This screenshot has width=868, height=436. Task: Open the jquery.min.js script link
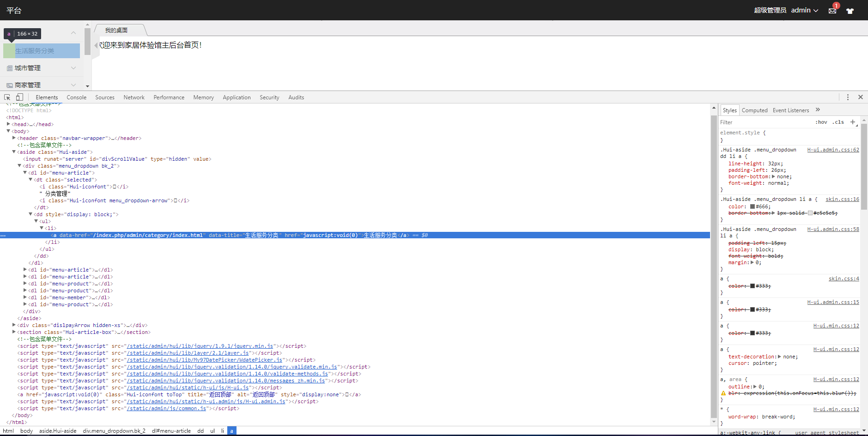coord(200,346)
